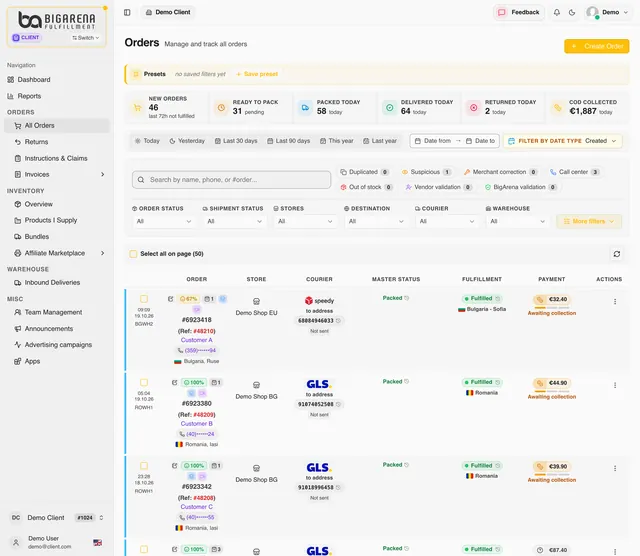Open Instructions & Claims
640x556 pixels.
pos(57,158)
